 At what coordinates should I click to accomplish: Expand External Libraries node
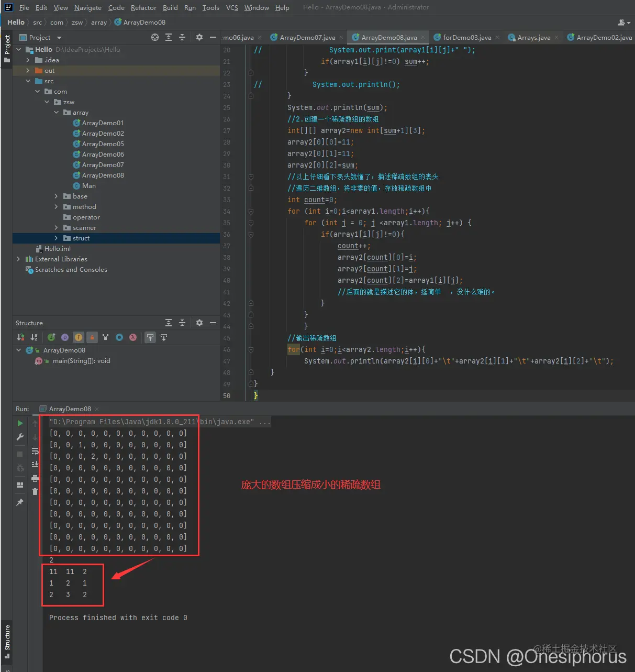pyautogui.click(x=19, y=259)
